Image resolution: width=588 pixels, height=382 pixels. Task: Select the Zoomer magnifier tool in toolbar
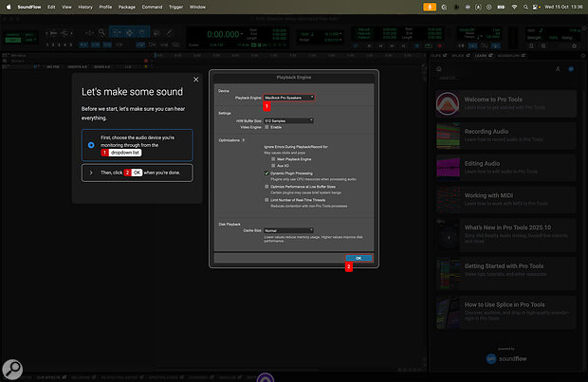101,33
